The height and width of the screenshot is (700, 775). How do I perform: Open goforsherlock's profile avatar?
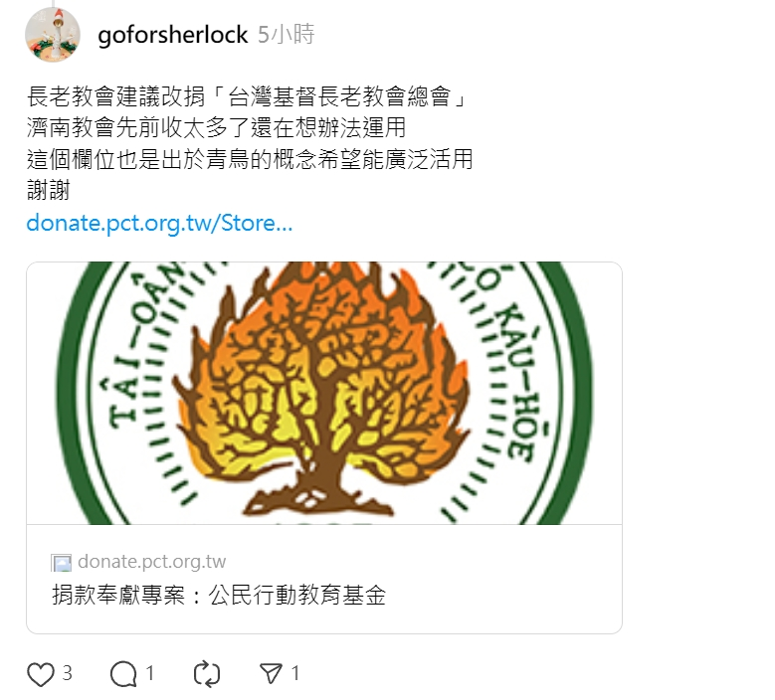tap(53, 35)
